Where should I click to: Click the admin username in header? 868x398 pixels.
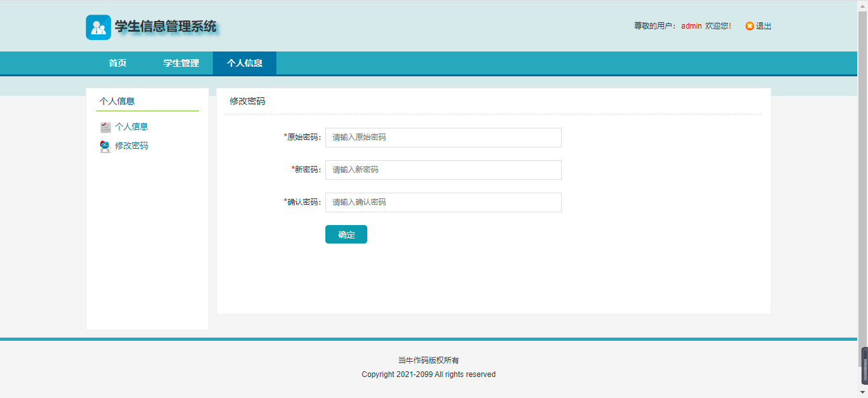click(x=691, y=26)
